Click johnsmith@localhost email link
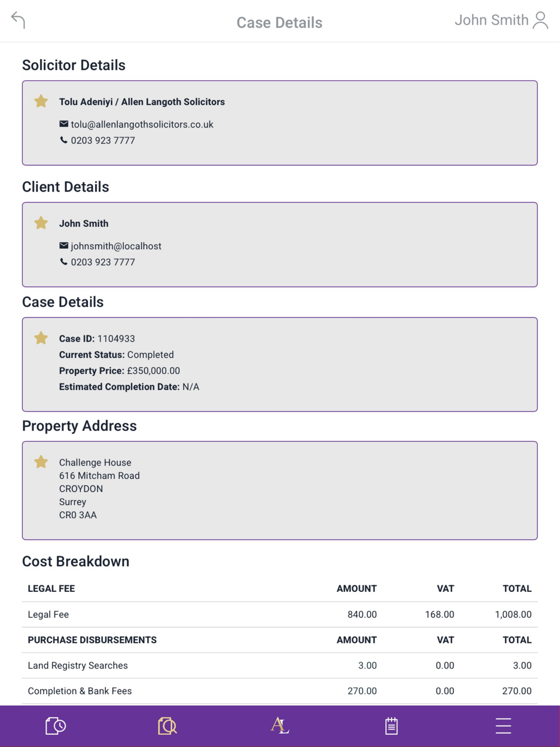Image resolution: width=560 pixels, height=747 pixels. tap(116, 246)
